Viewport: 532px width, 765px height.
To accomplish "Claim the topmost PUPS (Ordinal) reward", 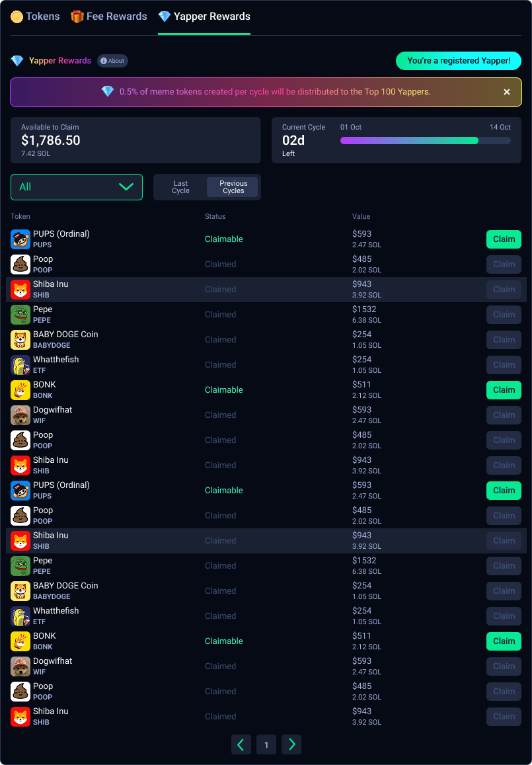I will (x=504, y=239).
